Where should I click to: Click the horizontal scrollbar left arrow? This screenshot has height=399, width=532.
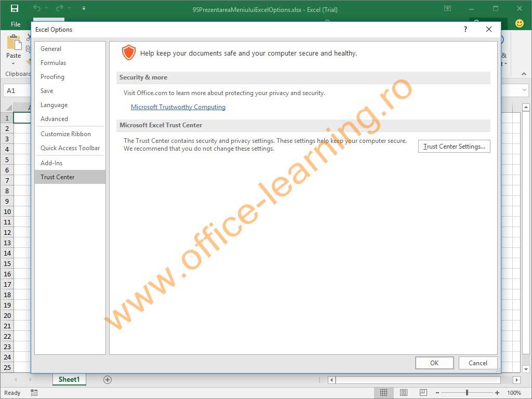tap(331, 380)
